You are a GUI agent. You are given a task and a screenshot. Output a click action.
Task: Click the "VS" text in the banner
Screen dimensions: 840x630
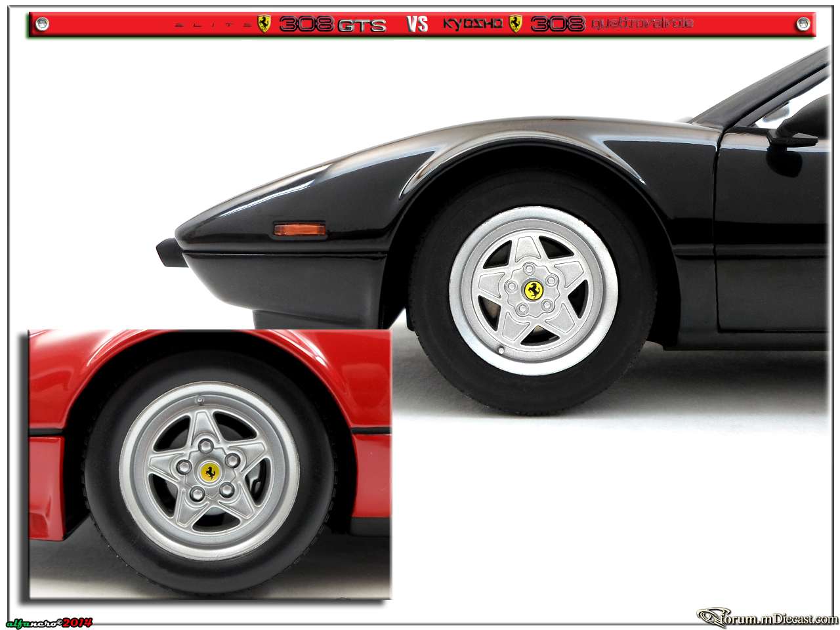(x=417, y=24)
